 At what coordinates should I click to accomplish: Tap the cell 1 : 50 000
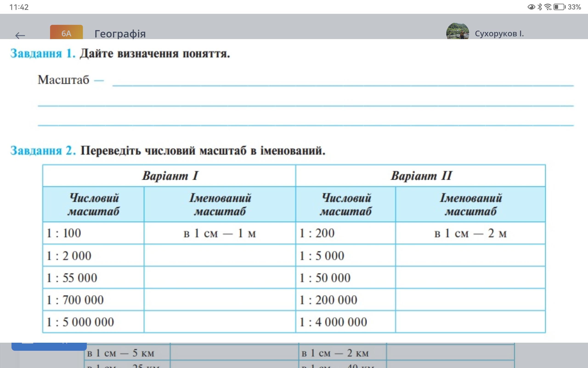(345, 278)
